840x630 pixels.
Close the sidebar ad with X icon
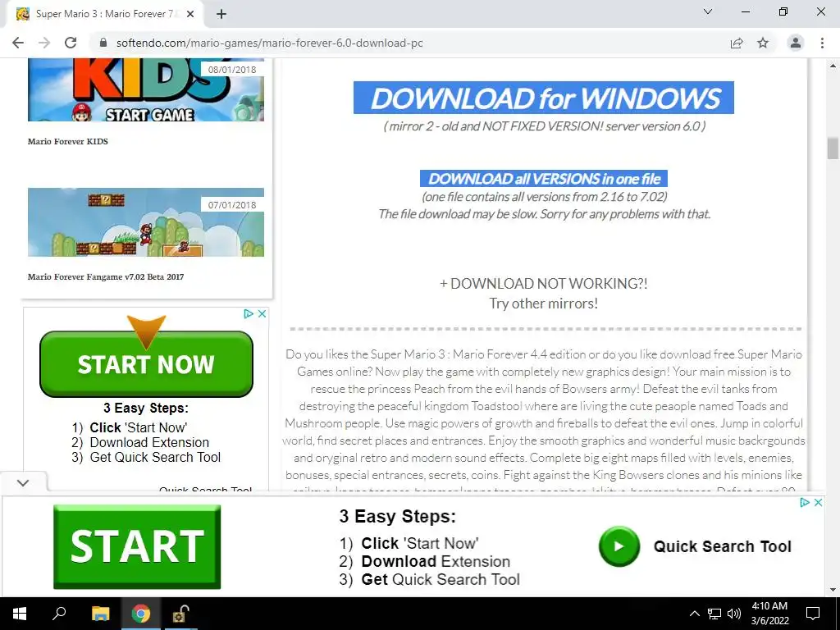pos(262,314)
